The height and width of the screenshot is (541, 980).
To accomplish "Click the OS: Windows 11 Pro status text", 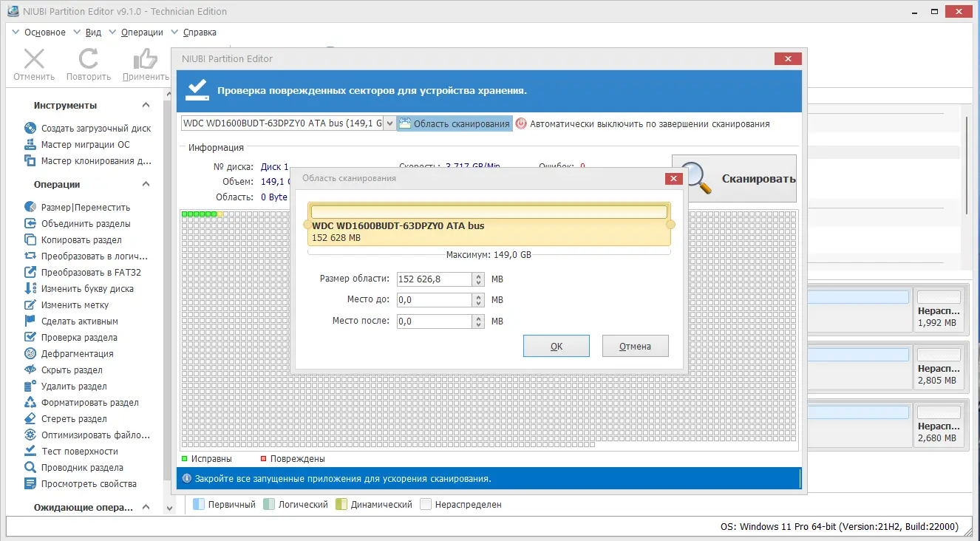I will [839, 527].
